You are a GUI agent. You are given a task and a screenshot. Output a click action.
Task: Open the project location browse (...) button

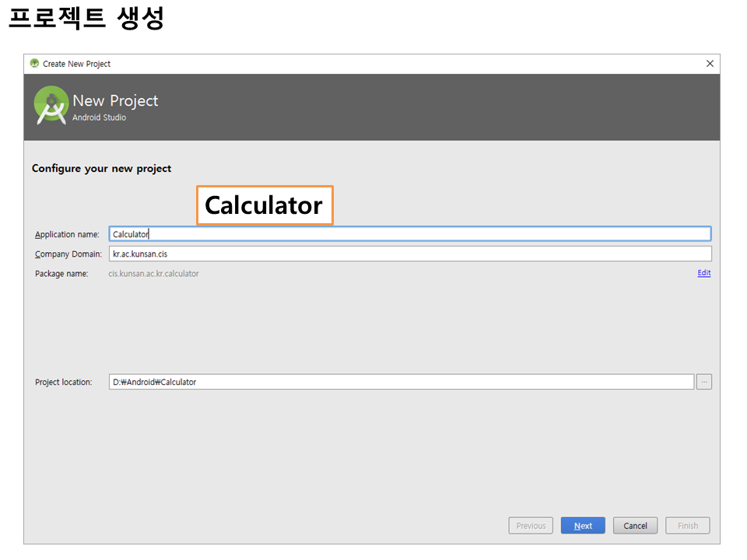[703, 382]
